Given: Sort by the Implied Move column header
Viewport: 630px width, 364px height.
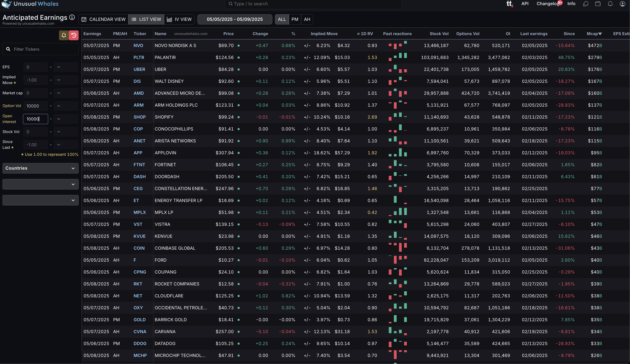Looking at the screenshot, I should tap(324, 34).
